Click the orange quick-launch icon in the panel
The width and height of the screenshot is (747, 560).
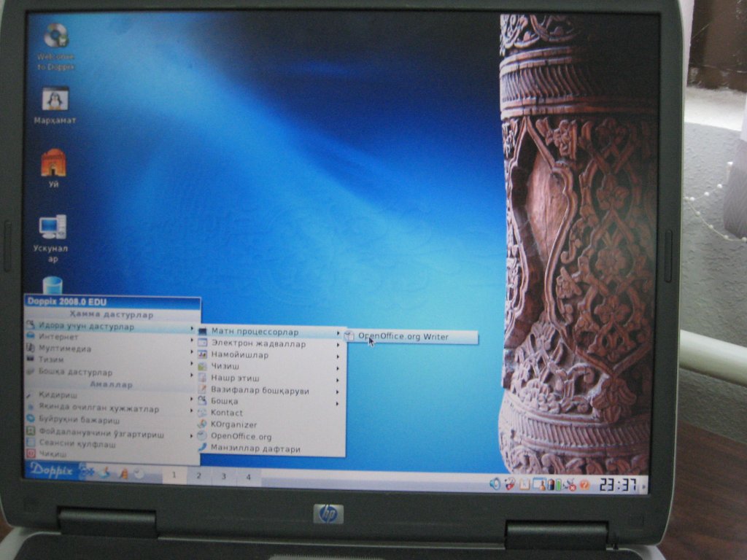coord(124,474)
